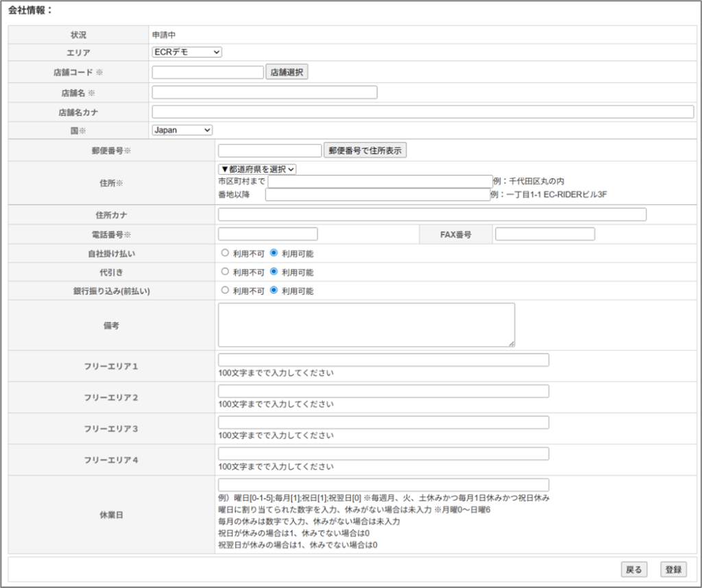Click the フリーエリア１ text field
Screen dimensions: 702x588
383,360
